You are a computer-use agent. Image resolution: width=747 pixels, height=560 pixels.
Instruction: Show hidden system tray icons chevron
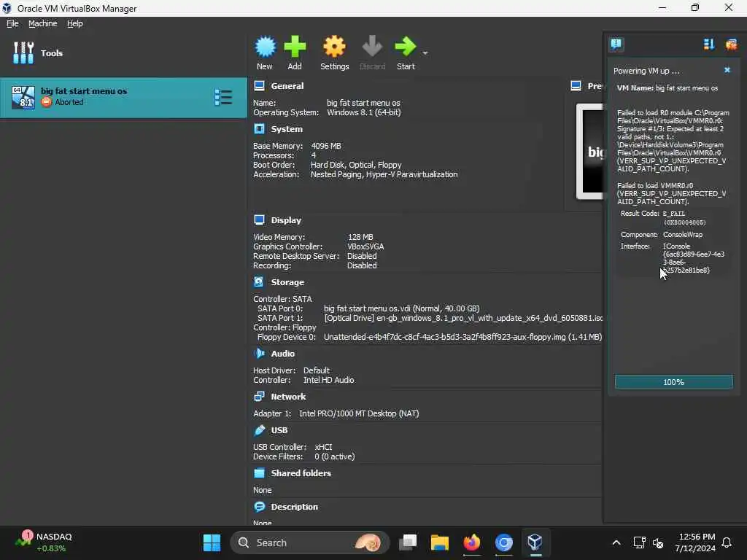coord(616,542)
